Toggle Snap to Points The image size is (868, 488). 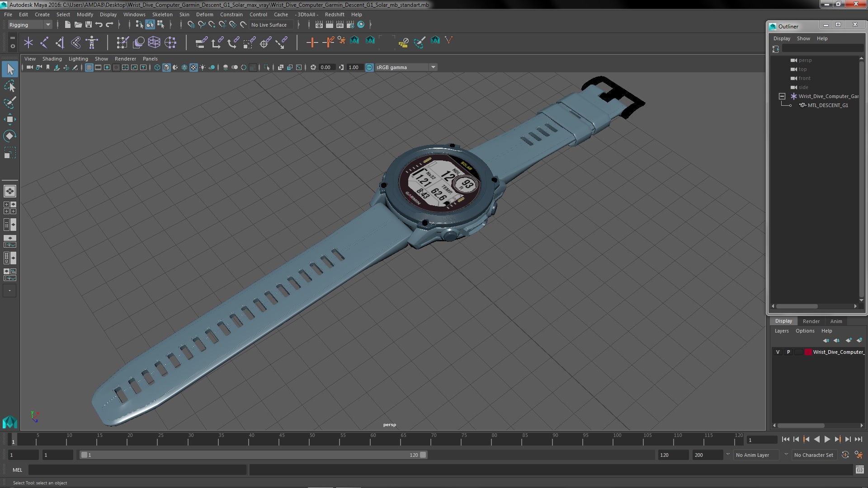click(212, 24)
